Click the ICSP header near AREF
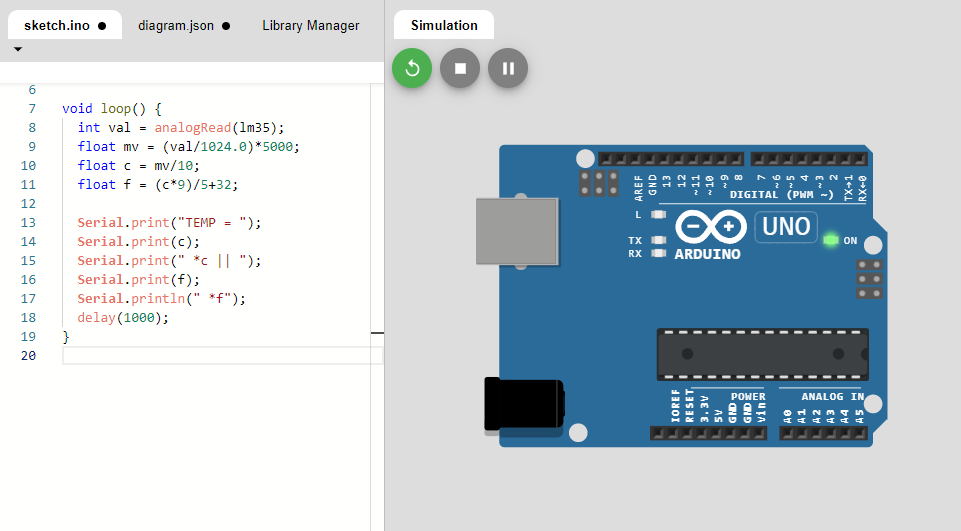The image size is (961, 531). point(599,183)
